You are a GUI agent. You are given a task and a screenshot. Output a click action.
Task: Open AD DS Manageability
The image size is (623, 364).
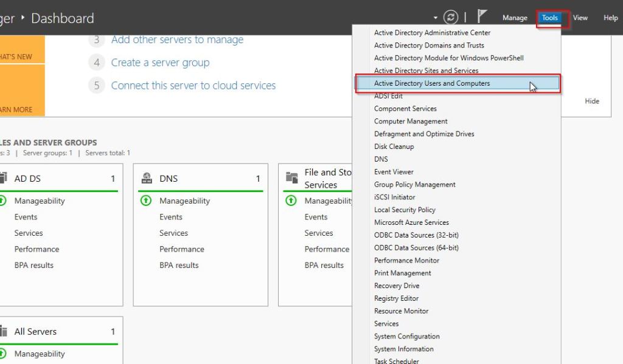click(x=40, y=201)
